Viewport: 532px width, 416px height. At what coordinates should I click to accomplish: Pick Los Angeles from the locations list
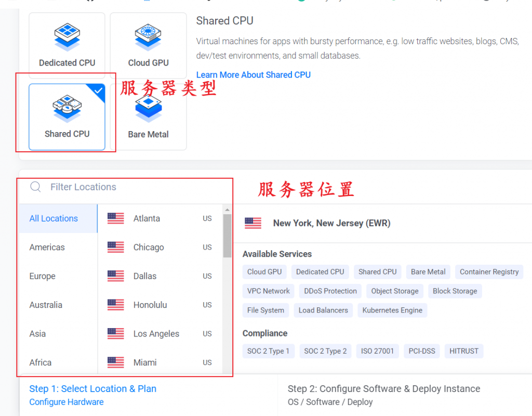pos(156,334)
